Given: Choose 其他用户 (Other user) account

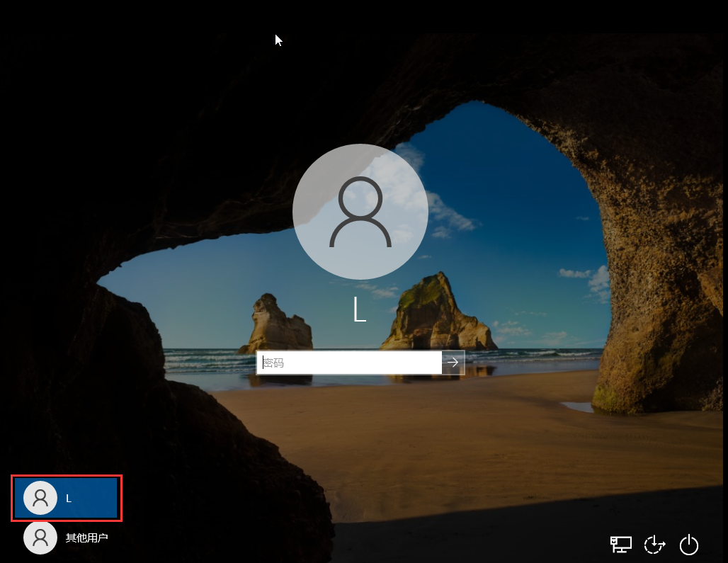Looking at the screenshot, I should pyautogui.click(x=66, y=538).
